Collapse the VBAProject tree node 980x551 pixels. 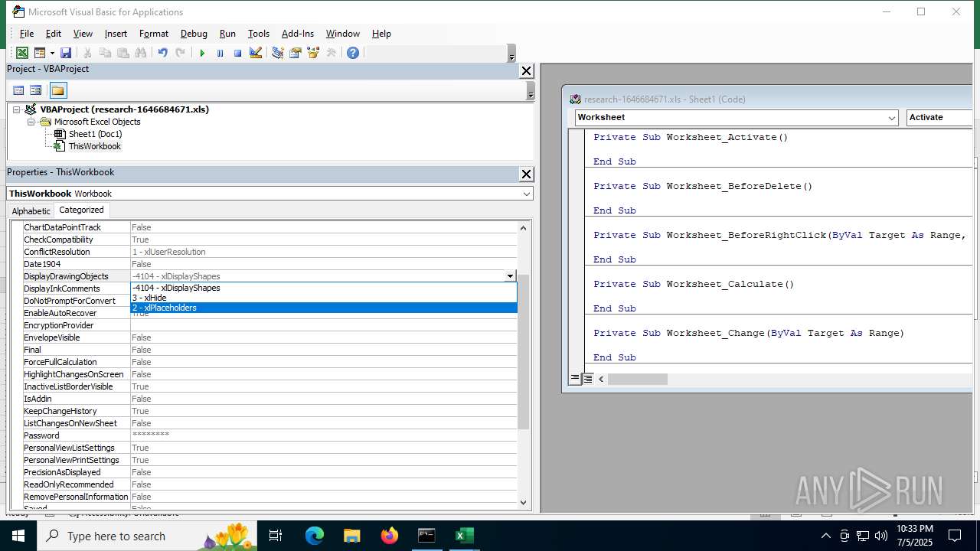click(x=16, y=109)
